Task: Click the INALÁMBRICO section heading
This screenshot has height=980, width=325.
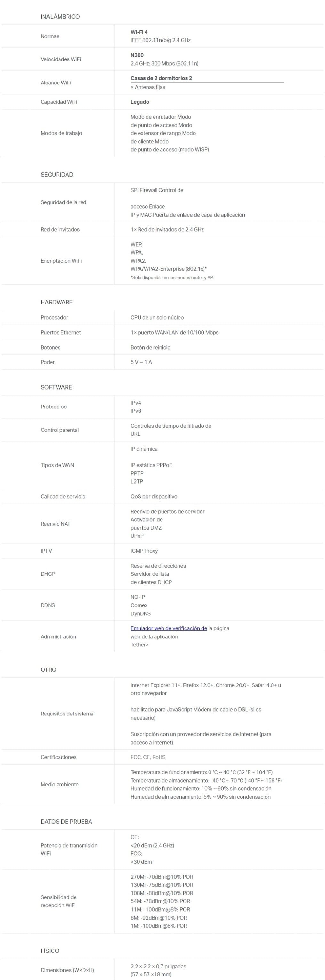Action: [x=60, y=17]
